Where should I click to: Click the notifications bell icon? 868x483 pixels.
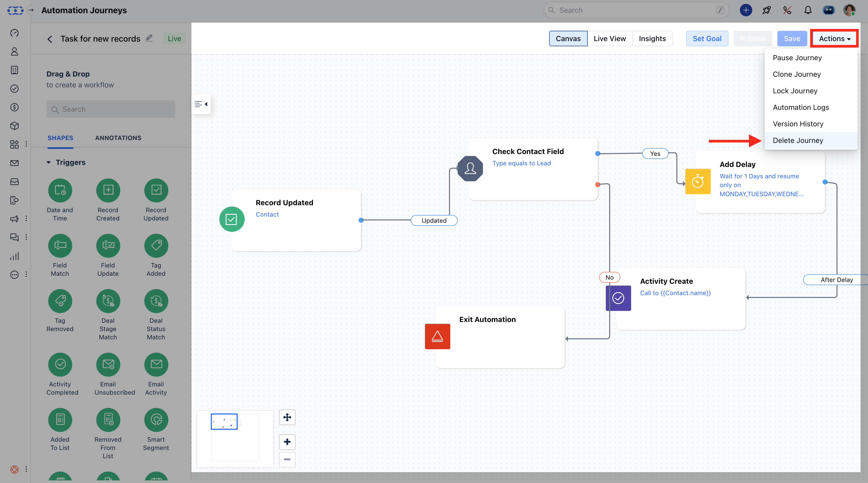click(808, 10)
